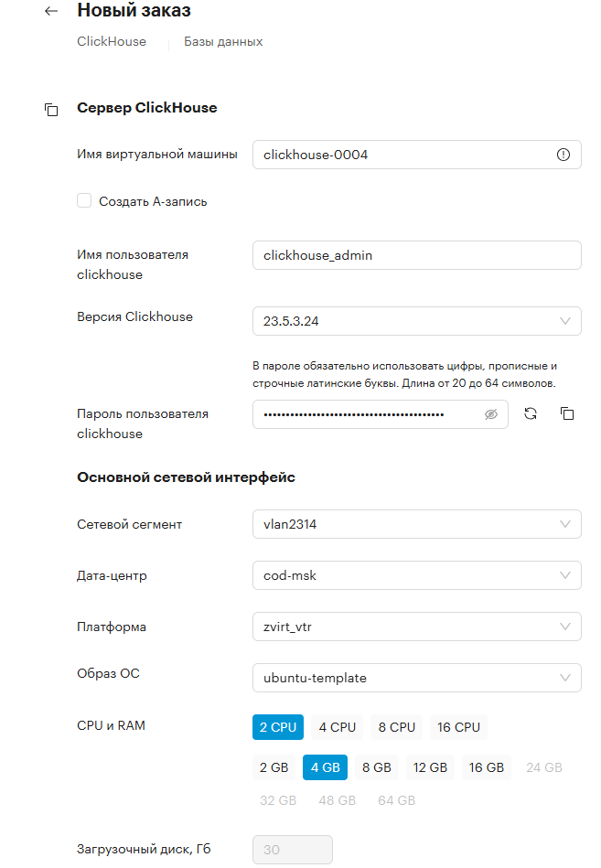The image size is (601, 868).
Task: Select 4 GB of RAM
Action: point(325,767)
